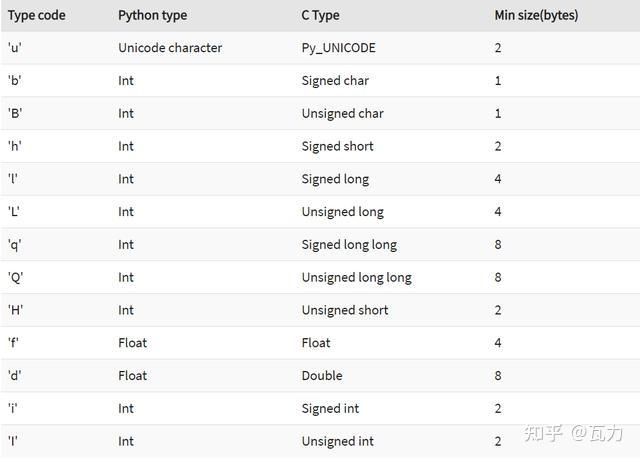
Task: Select the 'Signed short' cell
Action: pyautogui.click(x=337, y=146)
